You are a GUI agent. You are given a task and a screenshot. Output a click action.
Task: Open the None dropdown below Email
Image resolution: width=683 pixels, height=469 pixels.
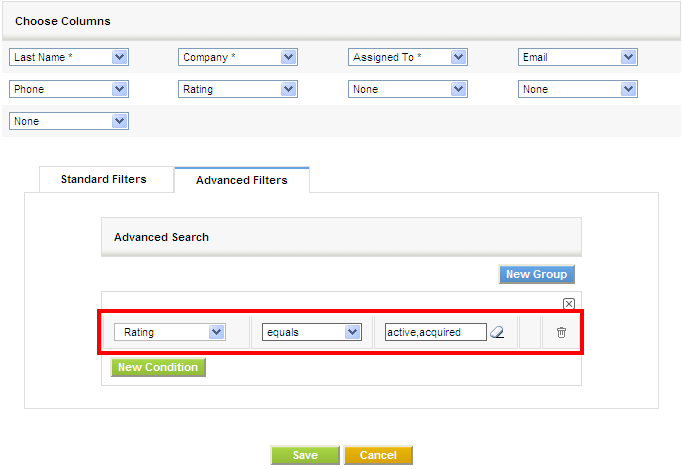pos(578,89)
